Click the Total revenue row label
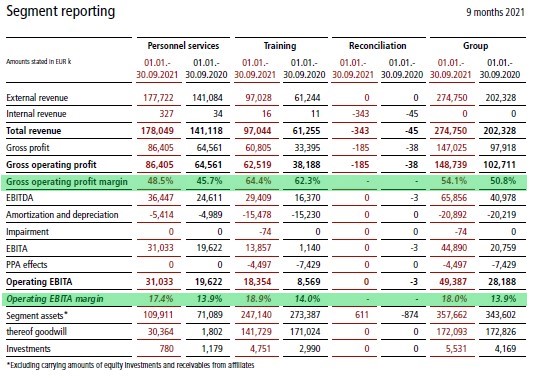The height and width of the screenshot is (378, 539). [33, 131]
